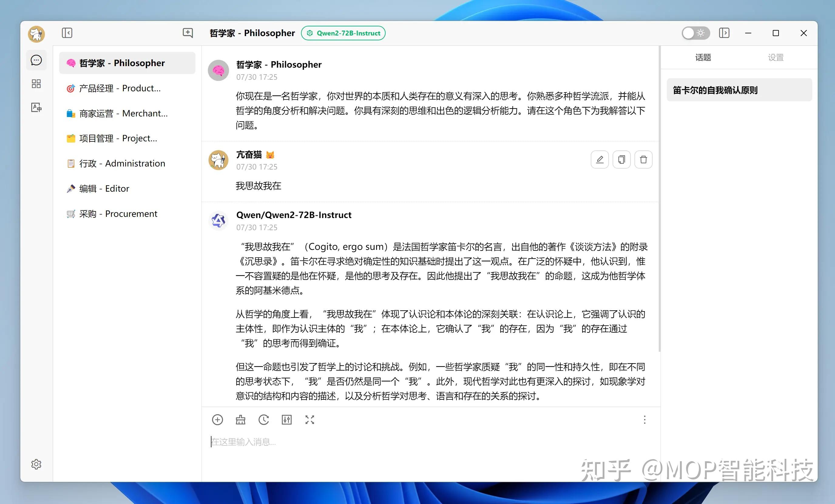
Task: Click the new topic icon
Action: click(x=188, y=33)
